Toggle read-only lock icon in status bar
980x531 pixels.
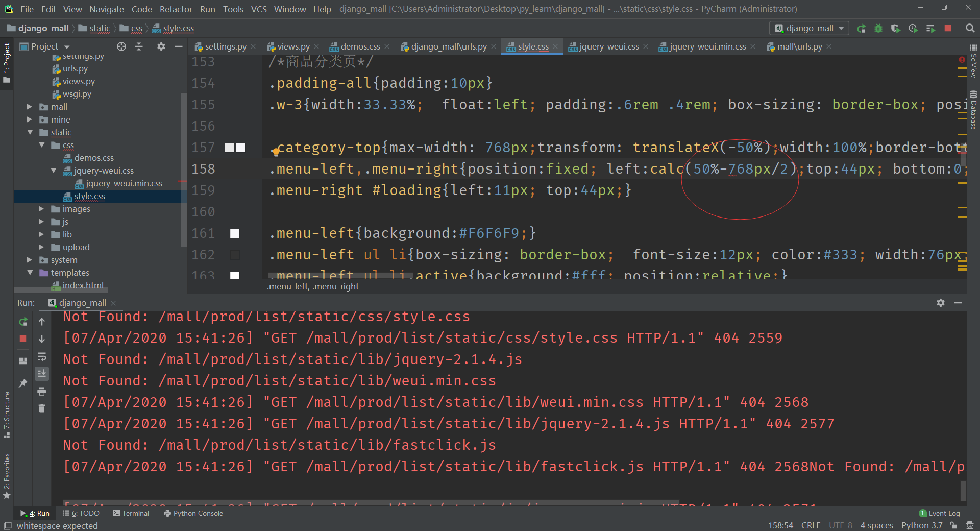[953, 525]
